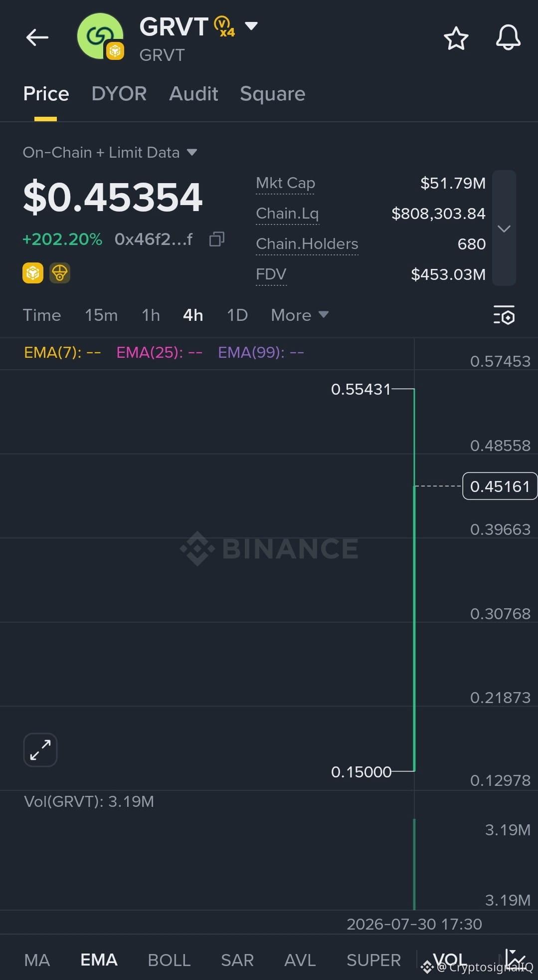Select the 1D timeframe
The width and height of the screenshot is (538, 980).
pos(237,315)
